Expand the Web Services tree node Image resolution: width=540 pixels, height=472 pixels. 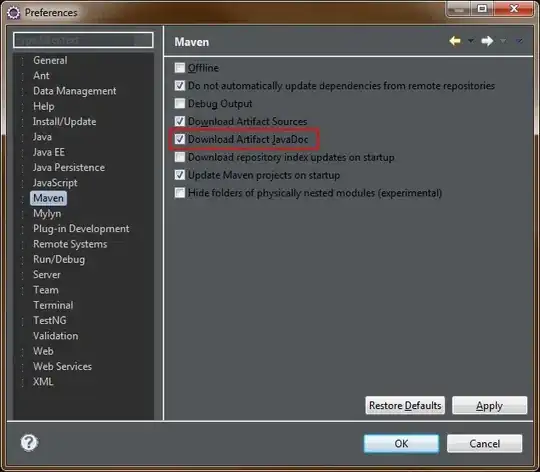click(23, 367)
